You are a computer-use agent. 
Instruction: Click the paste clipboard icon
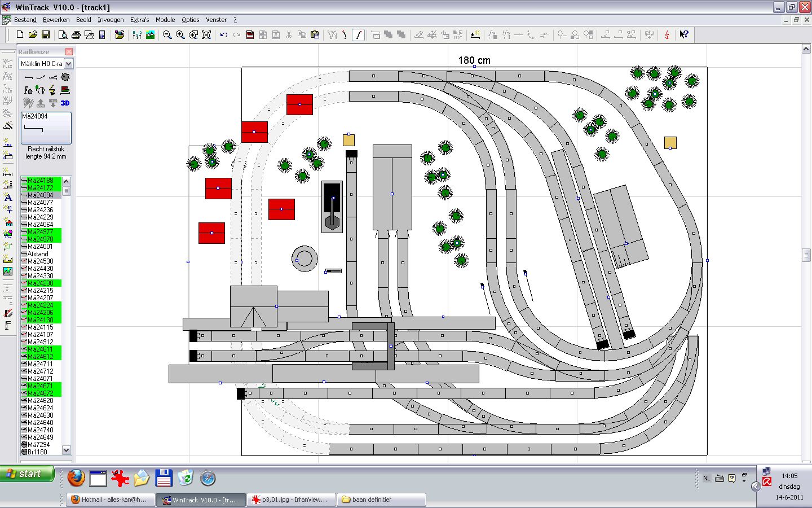click(x=315, y=35)
